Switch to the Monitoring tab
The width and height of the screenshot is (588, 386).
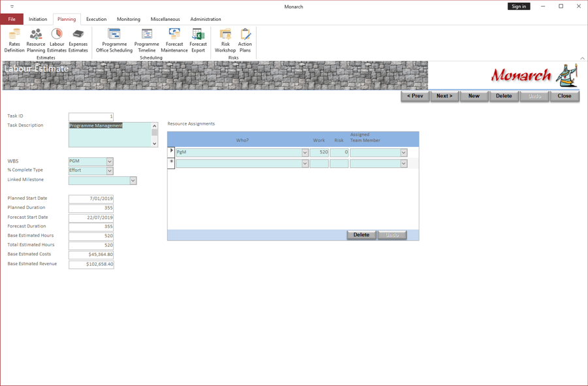pyautogui.click(x=129, y=19)
